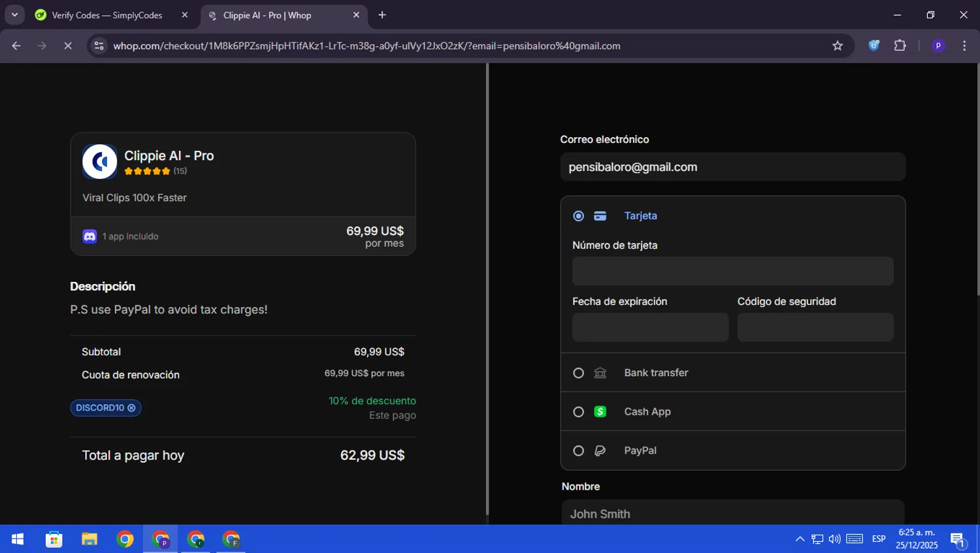Select the Tarjeta card payment radio button
This screenshot has height=553, width=980.
click(x=578, y=216)
